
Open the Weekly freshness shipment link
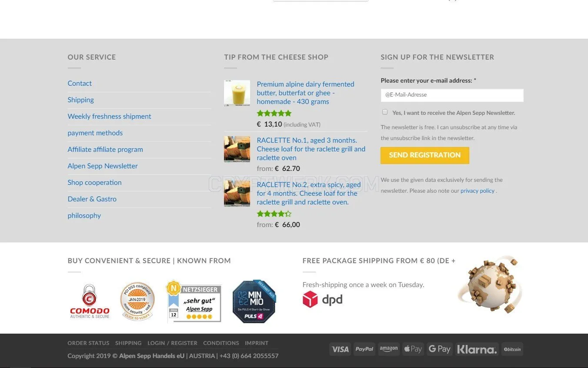tap(109, 116)
